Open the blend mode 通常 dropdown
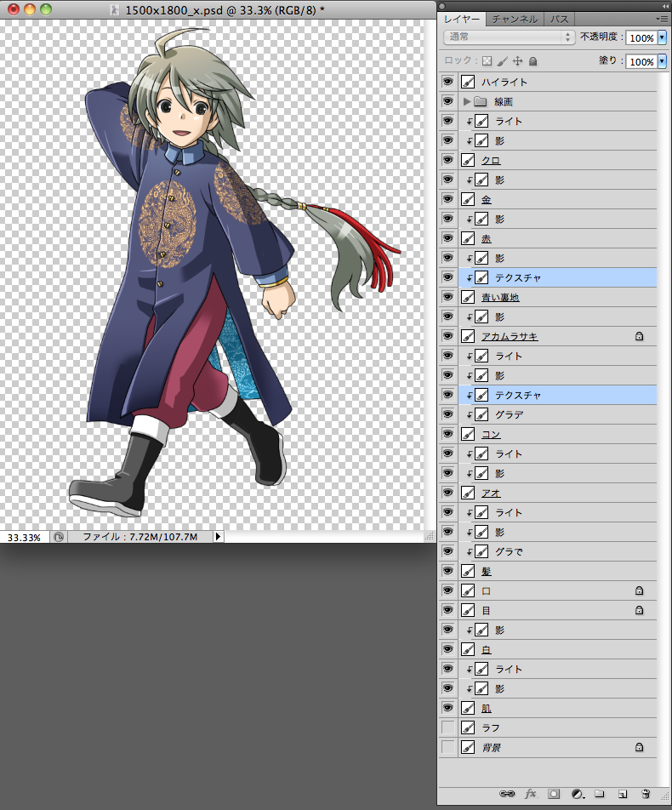The image size is (672, 810). pyautogui.click(x=509, y=37)
